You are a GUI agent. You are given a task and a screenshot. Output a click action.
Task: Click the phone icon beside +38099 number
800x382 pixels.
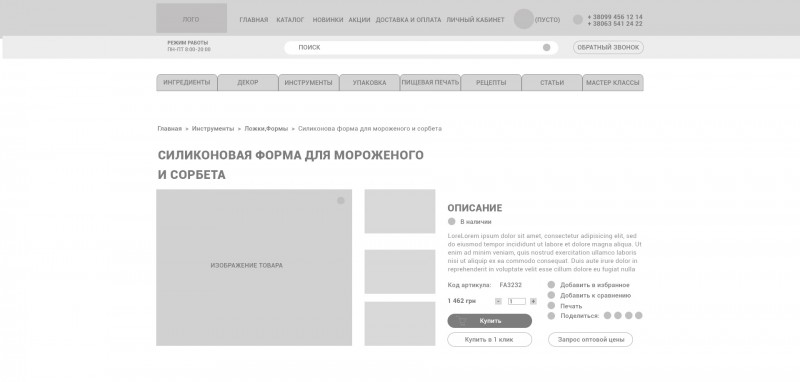578,20
